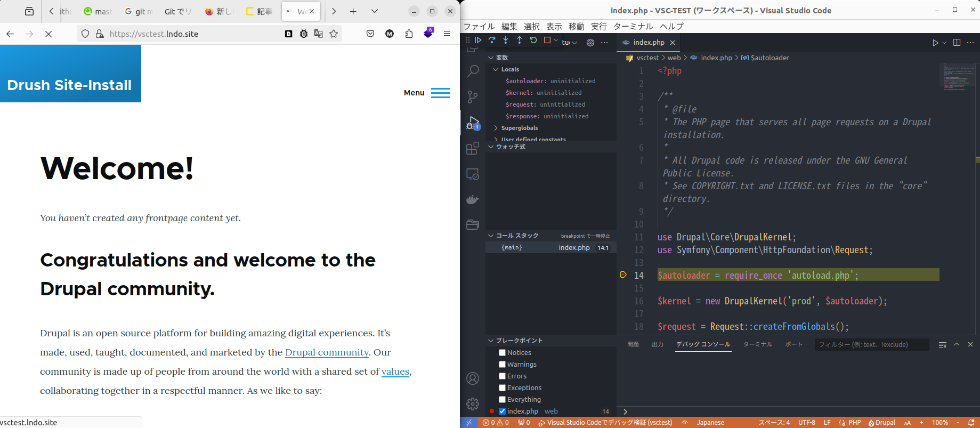This screenshot has height=428, width=980.
Task: Open launch configuration gear in debug panel
Action: 590,43
